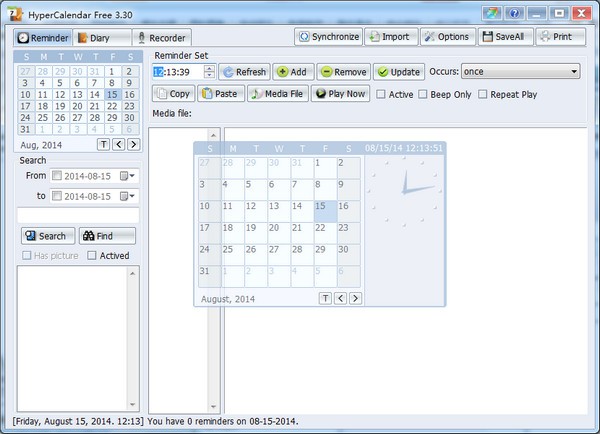
Task: Click the Find binoculars button
Action: (x=107, y=236)
